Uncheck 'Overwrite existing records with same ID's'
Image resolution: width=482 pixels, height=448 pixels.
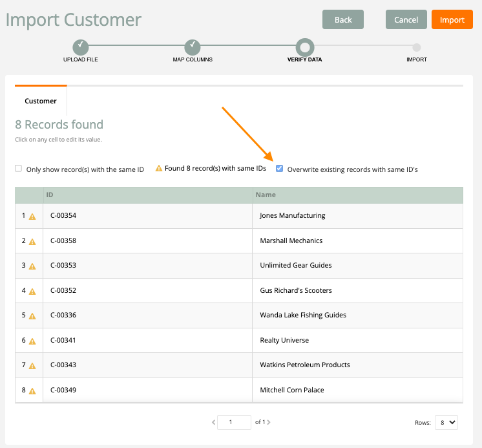(x=279, y=169)
